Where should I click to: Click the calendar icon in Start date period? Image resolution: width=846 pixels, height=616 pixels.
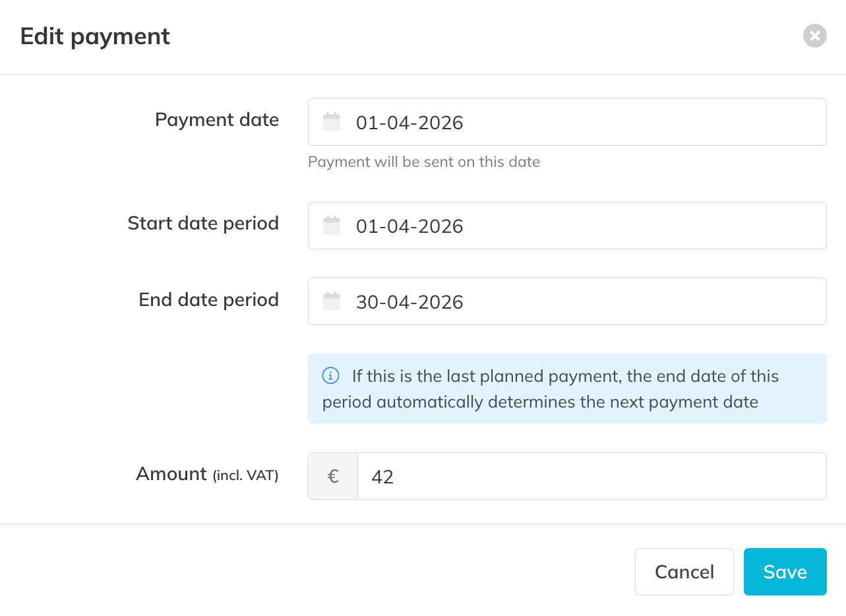coord(331,226)
